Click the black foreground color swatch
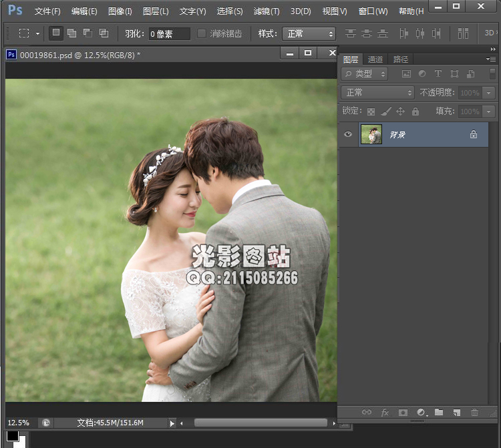Viewport: 501px width, 448px height. point(12,435)
